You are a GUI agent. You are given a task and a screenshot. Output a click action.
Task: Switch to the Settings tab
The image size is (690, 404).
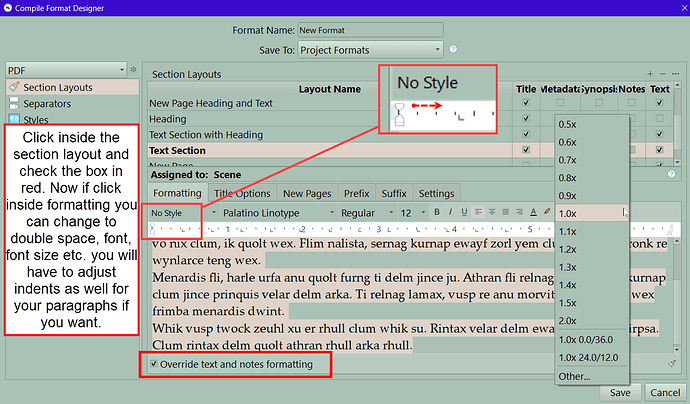tap(437, 194)
